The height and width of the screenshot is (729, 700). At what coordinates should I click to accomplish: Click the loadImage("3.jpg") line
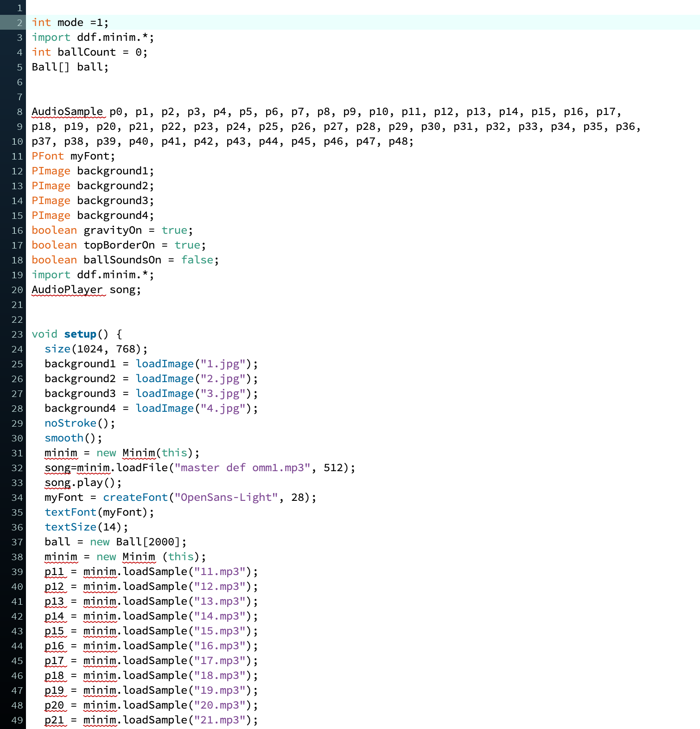(151, 393)
